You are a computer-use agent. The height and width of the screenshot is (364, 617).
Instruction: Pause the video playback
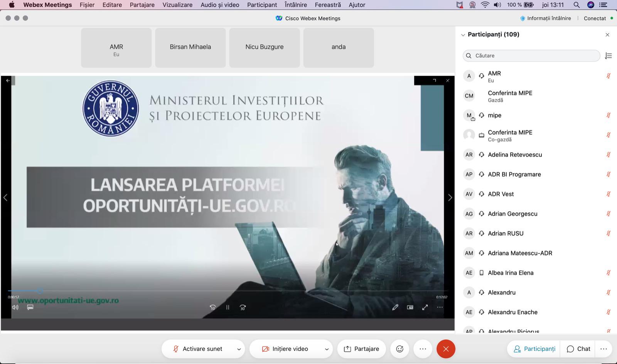(x=228, y=307)
